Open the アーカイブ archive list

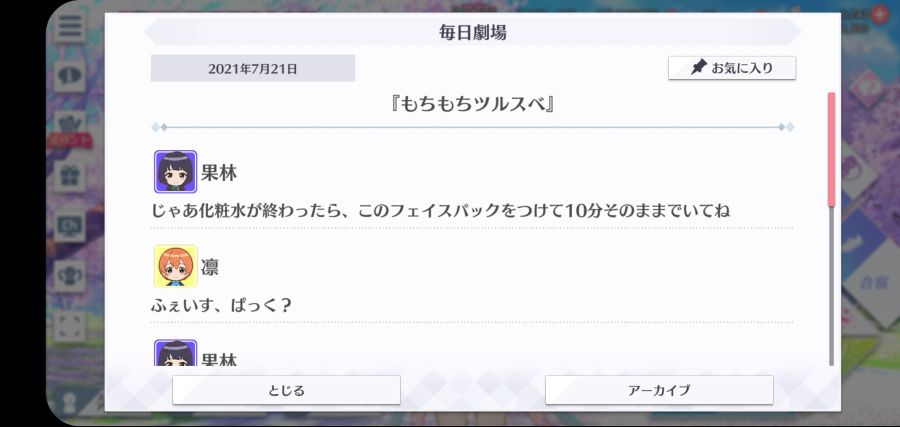tap(659, 390)
